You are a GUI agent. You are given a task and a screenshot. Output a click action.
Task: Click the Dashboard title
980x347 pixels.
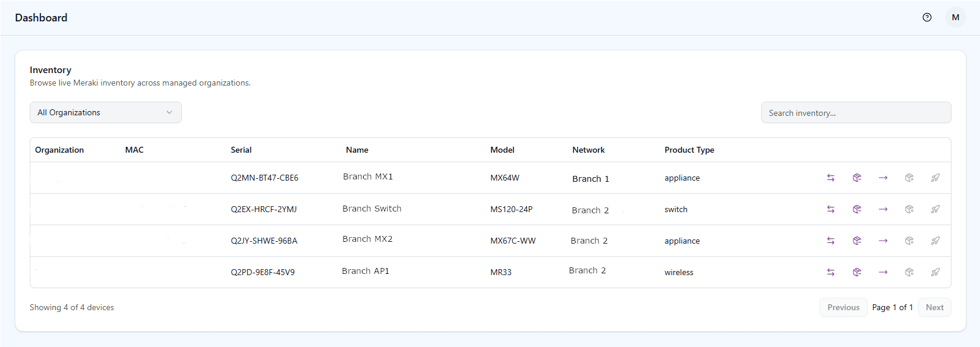(x=41, y=18)
